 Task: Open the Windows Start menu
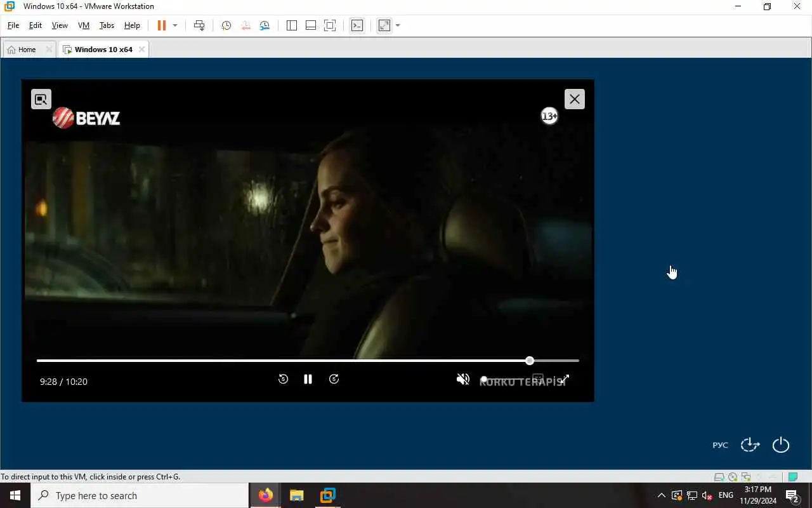point(15,495)
